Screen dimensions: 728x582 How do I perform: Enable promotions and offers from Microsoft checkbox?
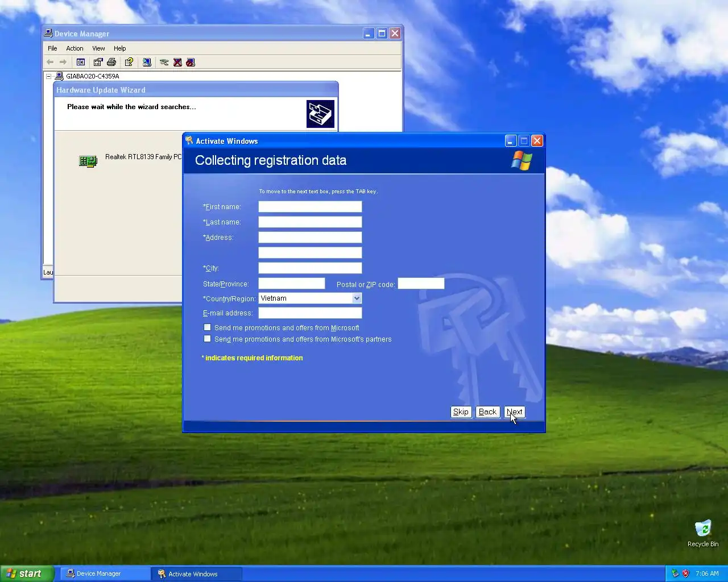point(207,327)
